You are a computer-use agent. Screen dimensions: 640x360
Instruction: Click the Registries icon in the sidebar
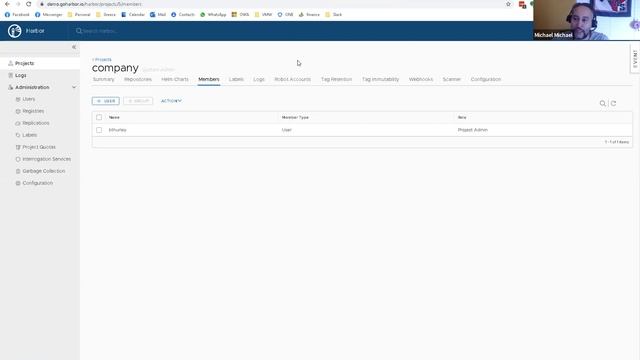[18, 111]
